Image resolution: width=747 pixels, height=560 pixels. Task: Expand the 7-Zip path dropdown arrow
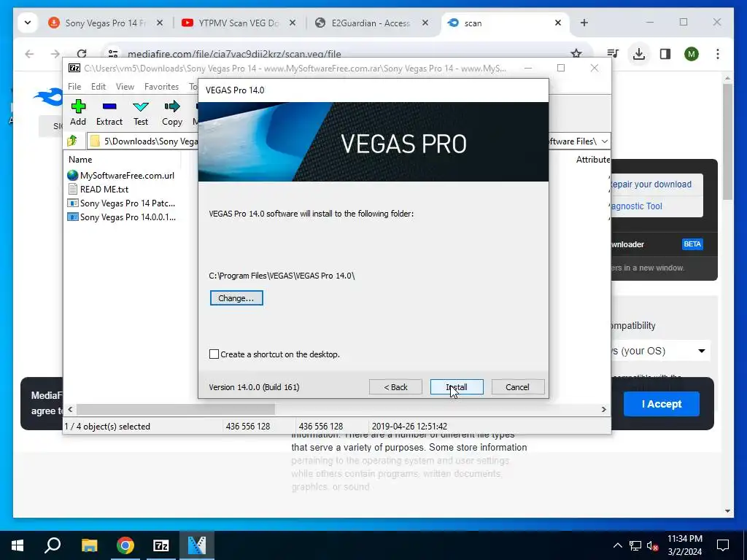tap(604, 141)
